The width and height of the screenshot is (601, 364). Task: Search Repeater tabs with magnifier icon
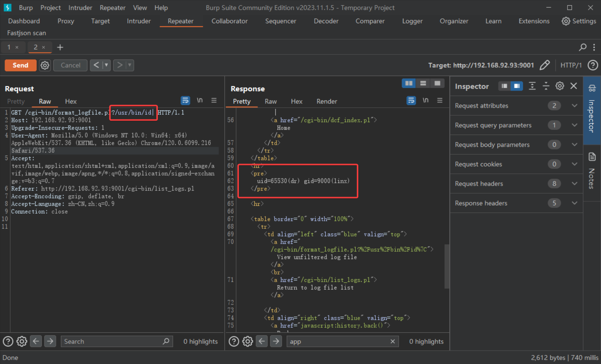point(582,47)
